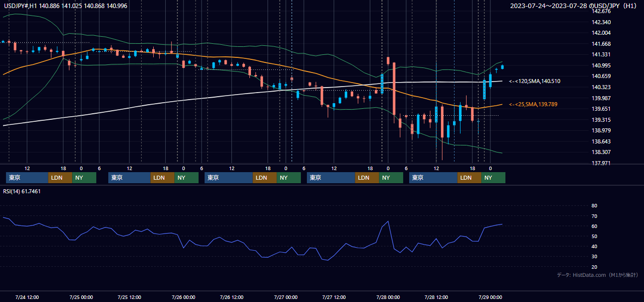
Task: Click the last LDN session block
Action: pos(470,178)
